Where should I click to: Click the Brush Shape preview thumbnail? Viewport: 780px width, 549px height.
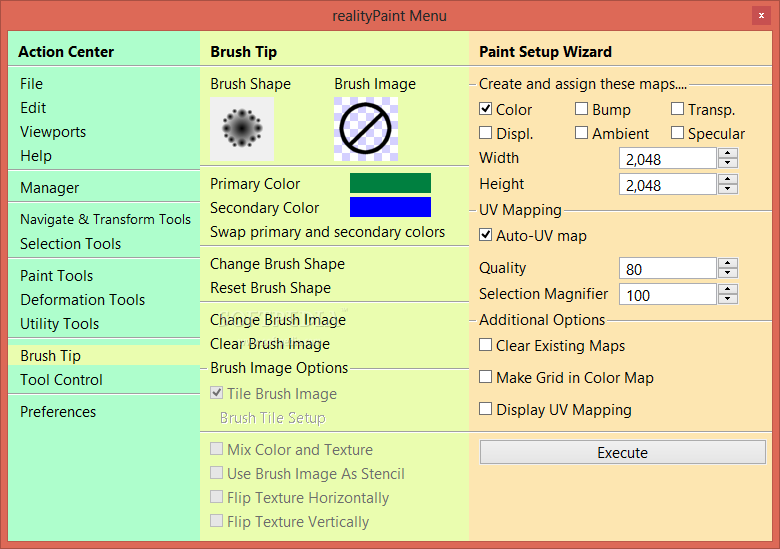[242, 129]
